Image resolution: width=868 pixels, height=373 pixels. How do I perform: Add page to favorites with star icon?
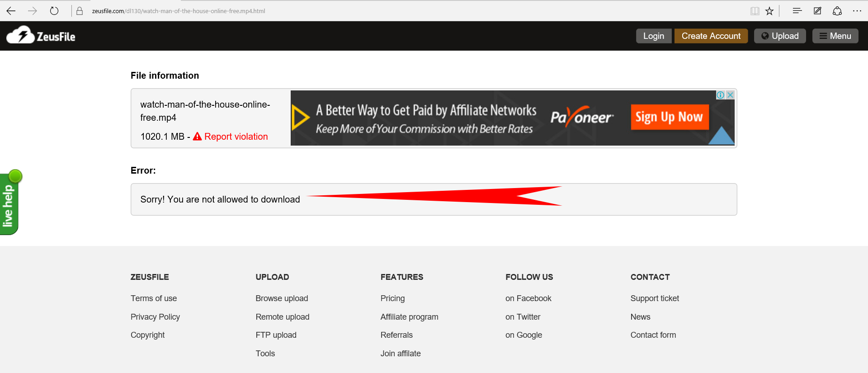[769, 11]
